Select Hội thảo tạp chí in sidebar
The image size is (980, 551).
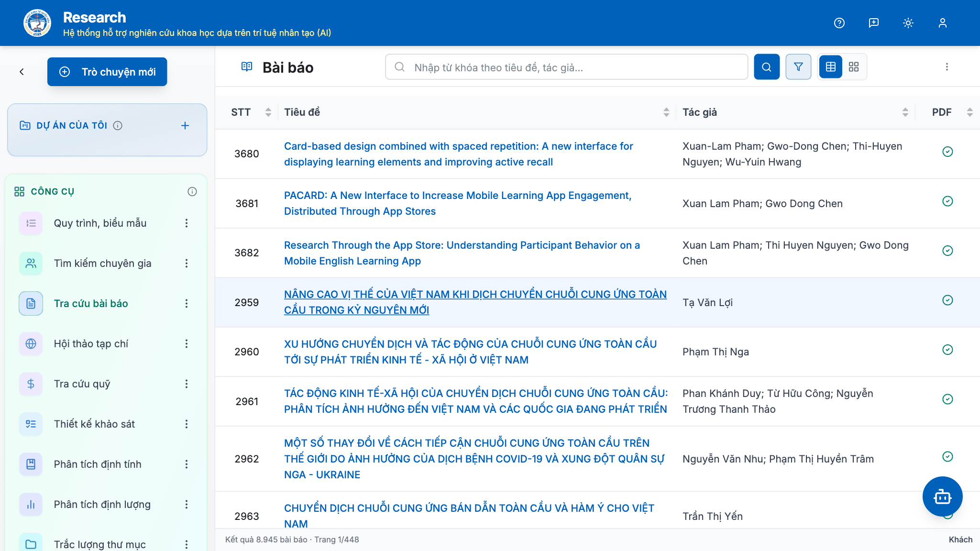(x=91, y=344)
